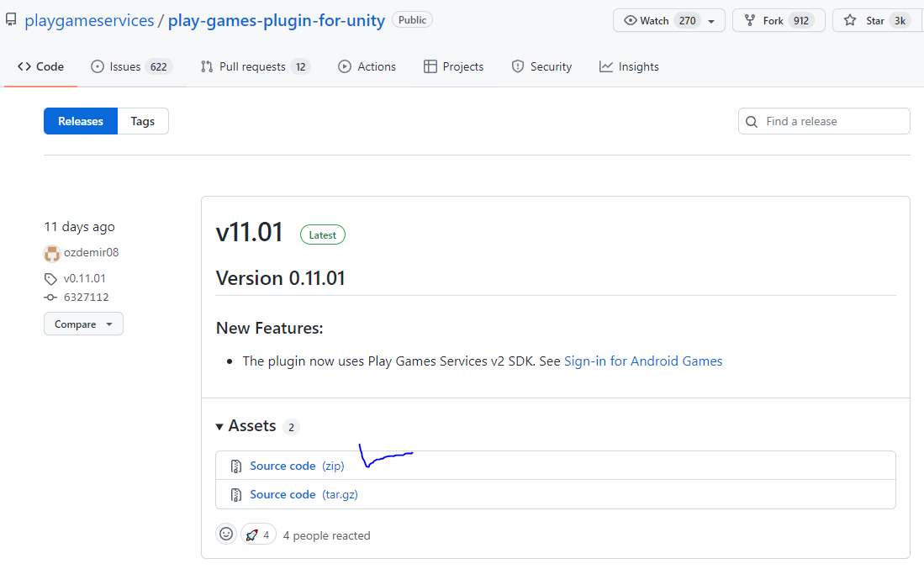This screenshot has height=569, width=924.
Task: Switch to the Code tab
Action: (x=40, y=66)
